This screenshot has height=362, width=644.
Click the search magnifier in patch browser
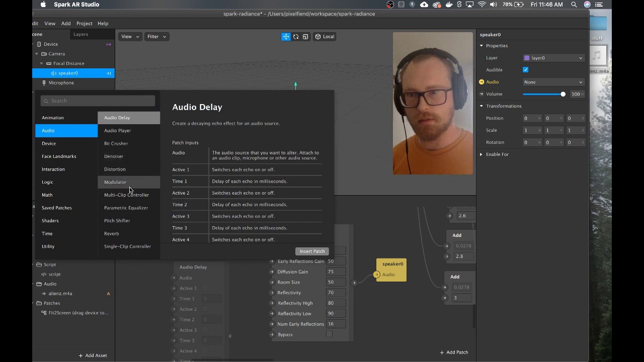(46, 101)
